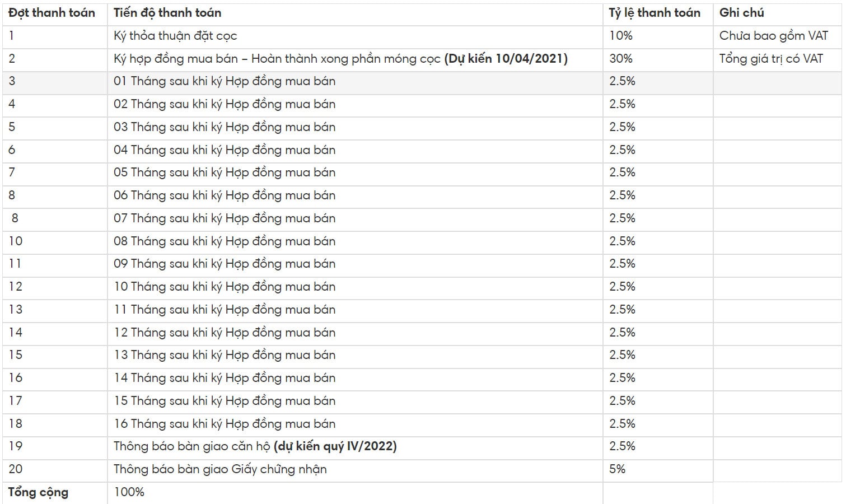This screenshot has width=846, height=504.
Task: Select "01 Tháng sau khi ký Hợp đồng mua bán"
Action: (225, 81)
